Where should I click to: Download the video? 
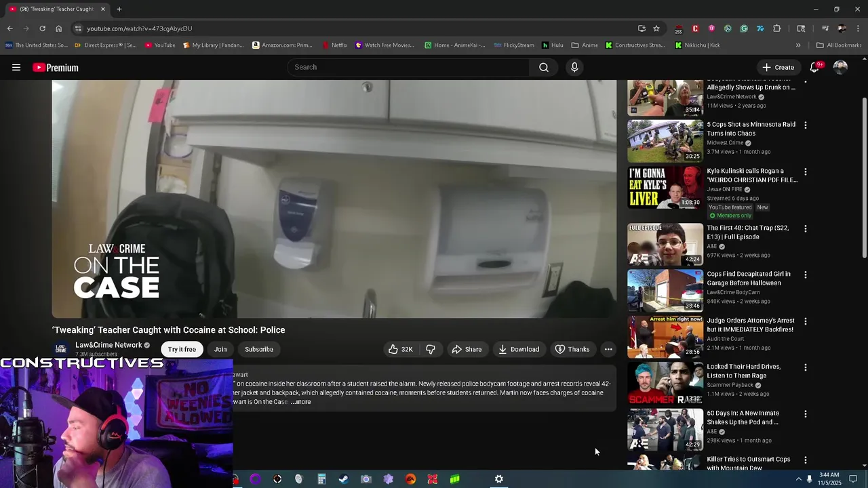click(519, 349)
